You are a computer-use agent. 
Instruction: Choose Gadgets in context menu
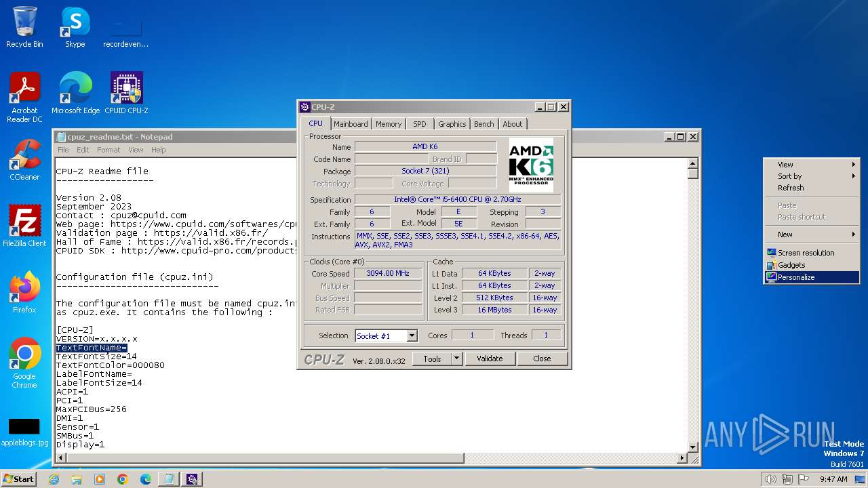coord(812,265)
